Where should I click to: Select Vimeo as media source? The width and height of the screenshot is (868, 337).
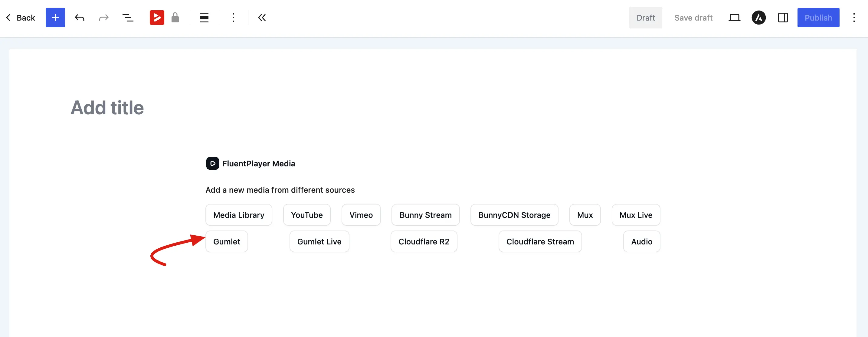[x=361, y=215]
